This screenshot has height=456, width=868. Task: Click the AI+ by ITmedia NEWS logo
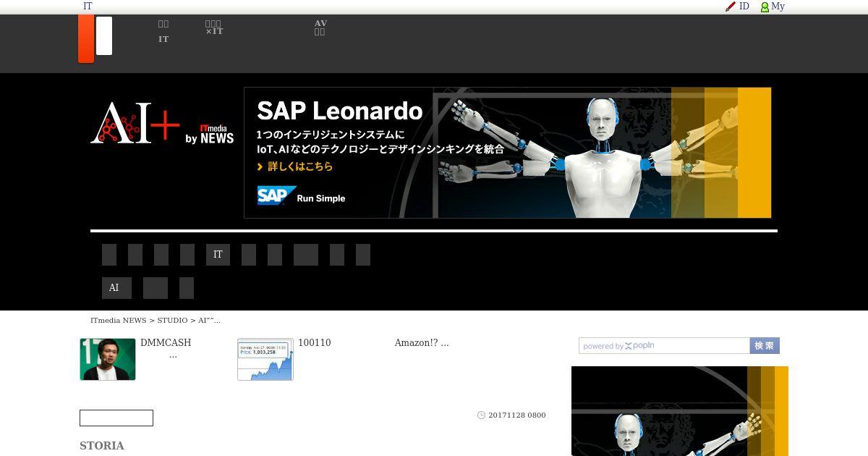coord(162,123)
